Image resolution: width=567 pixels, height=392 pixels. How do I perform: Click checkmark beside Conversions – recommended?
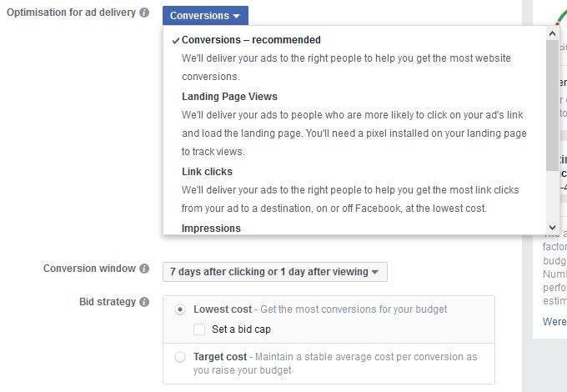(x=175, y=41)
